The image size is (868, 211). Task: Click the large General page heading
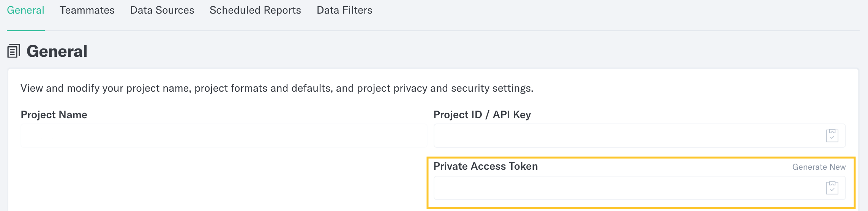pyautogui.click(x=57, y=51)
